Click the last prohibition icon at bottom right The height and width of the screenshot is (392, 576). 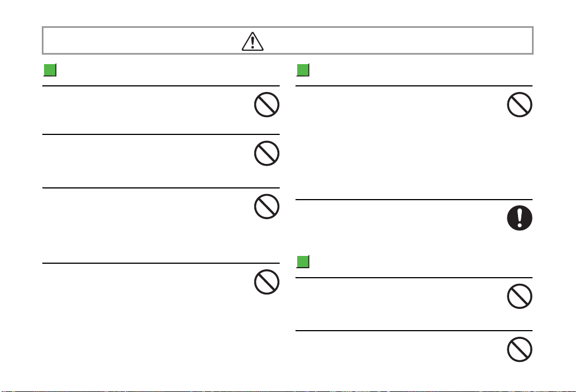pos(520,350)
